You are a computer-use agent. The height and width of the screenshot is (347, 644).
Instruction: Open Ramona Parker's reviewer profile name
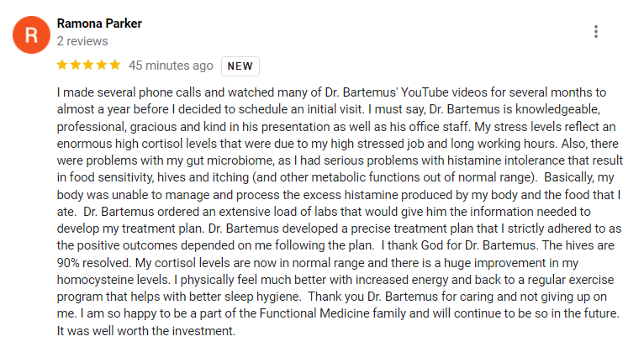click(x=98, y=24)
